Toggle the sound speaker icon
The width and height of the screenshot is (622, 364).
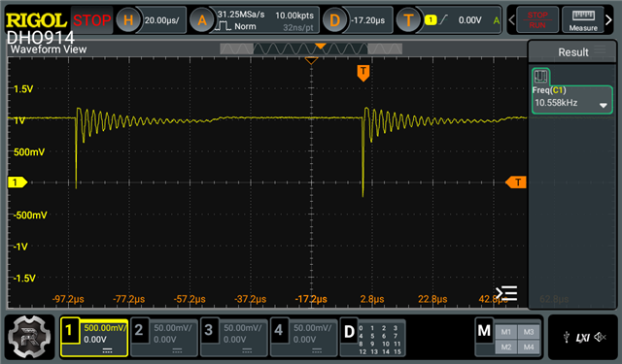pyautogui.click(x=601, y=337)
